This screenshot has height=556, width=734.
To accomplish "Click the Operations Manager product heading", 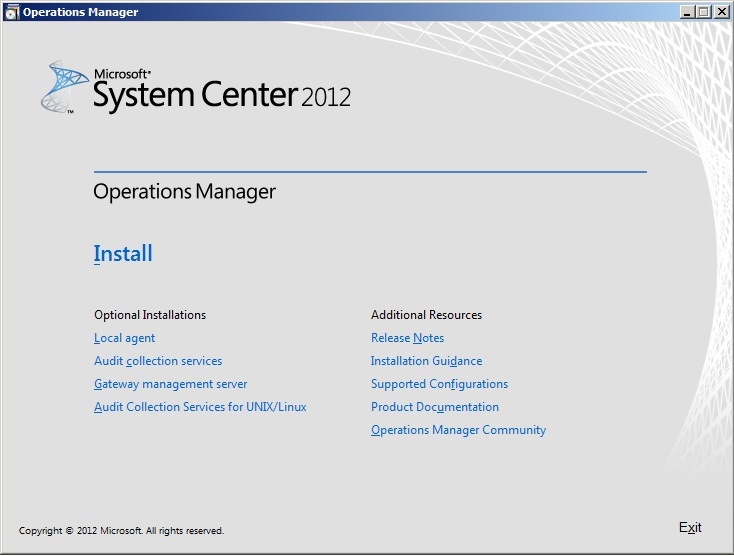I will pyautogui.click(x=184, y=192).
